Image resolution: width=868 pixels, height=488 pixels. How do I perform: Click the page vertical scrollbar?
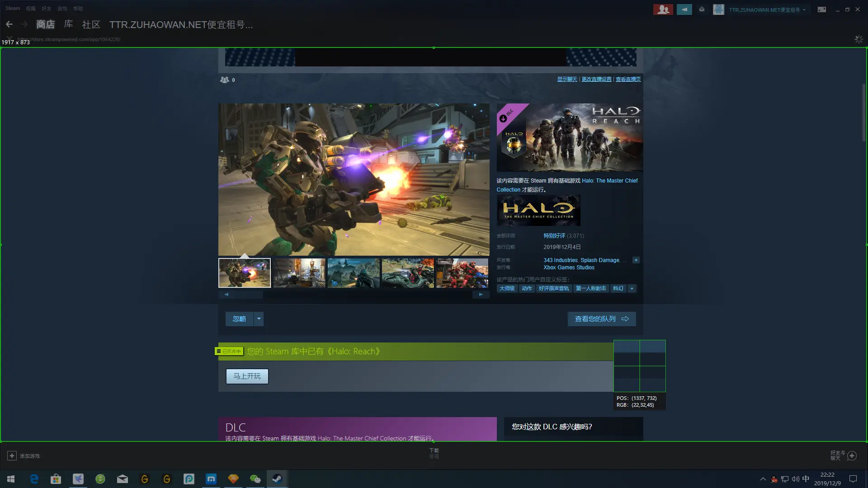point(863,113)
